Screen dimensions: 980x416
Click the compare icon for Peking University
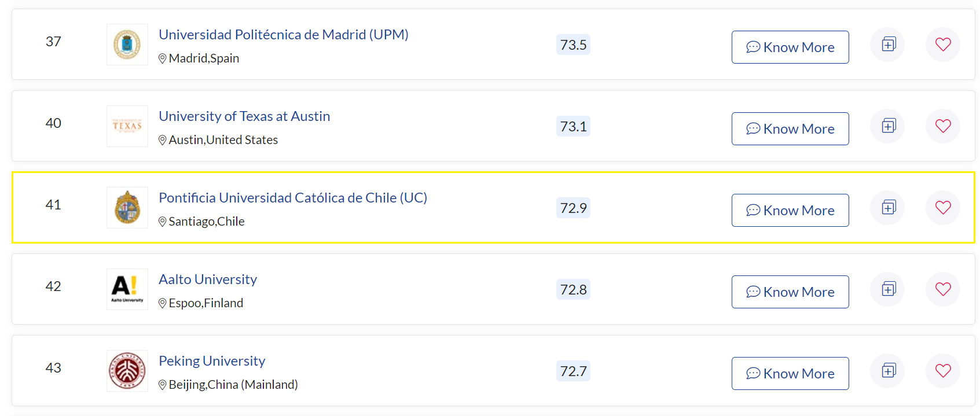[x=887, y=370]
